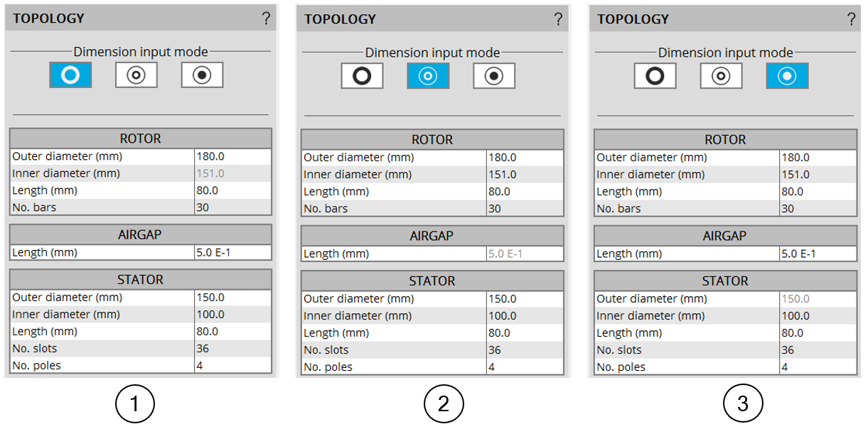The image size is (868, 429).
Task: Edit stator inner diameter field in panel 3
Action: coord(818,316)
